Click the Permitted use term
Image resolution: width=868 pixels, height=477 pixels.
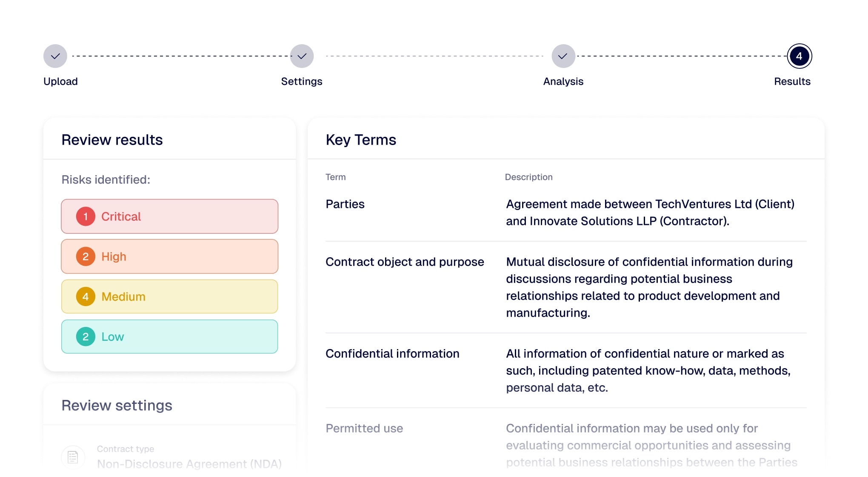[364, 429]
